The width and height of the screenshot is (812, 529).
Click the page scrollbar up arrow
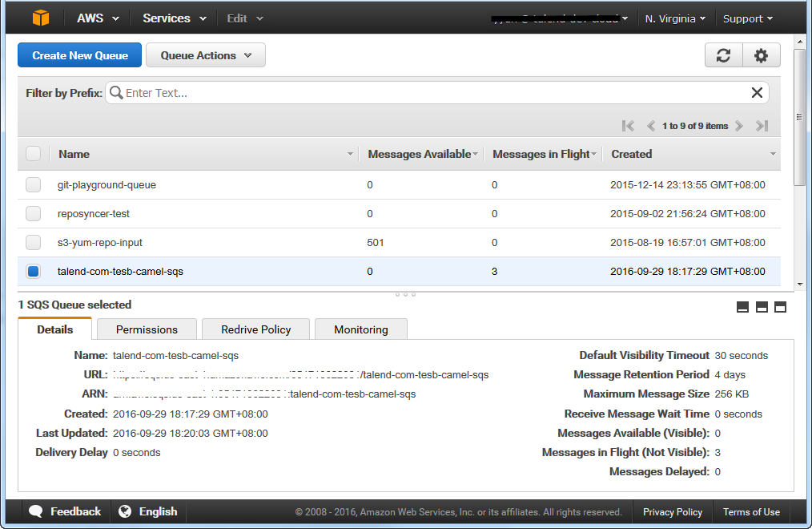pyautogui.click(x=799, y=42)
